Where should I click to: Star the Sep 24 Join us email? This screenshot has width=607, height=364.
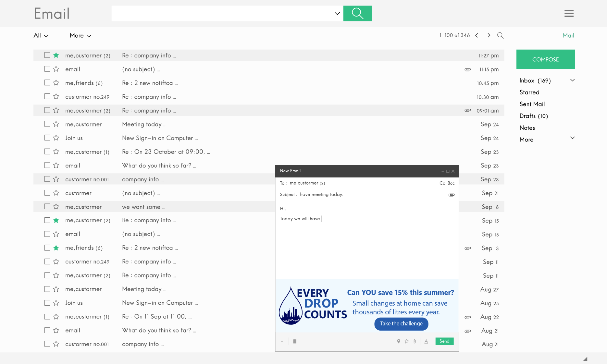tap(56, 138)
